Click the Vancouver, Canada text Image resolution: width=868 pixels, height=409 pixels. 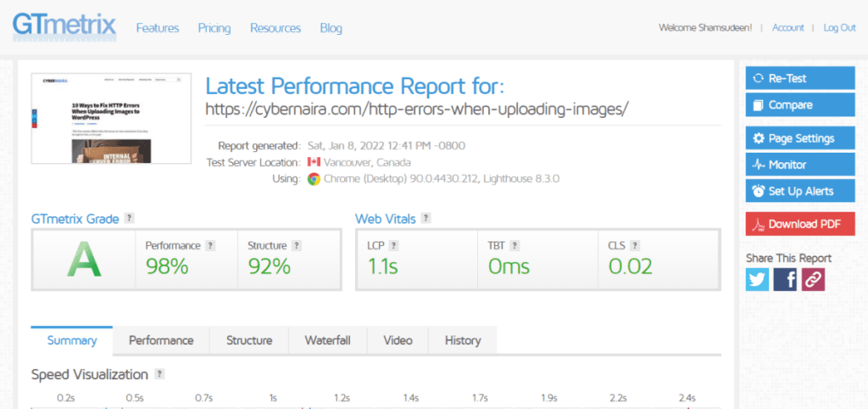tap(367, 162)
